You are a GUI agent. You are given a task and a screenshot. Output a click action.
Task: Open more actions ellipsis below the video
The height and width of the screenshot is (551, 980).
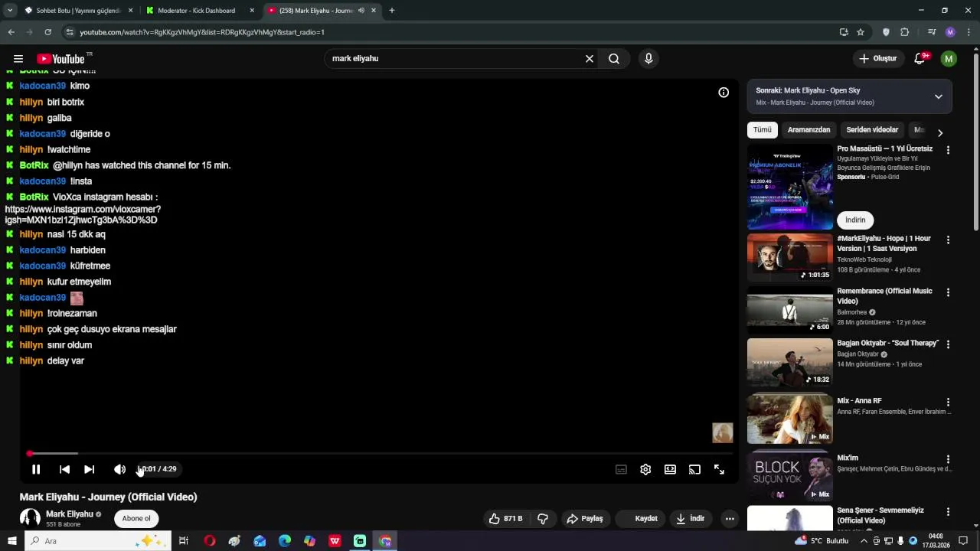(730, 519)
